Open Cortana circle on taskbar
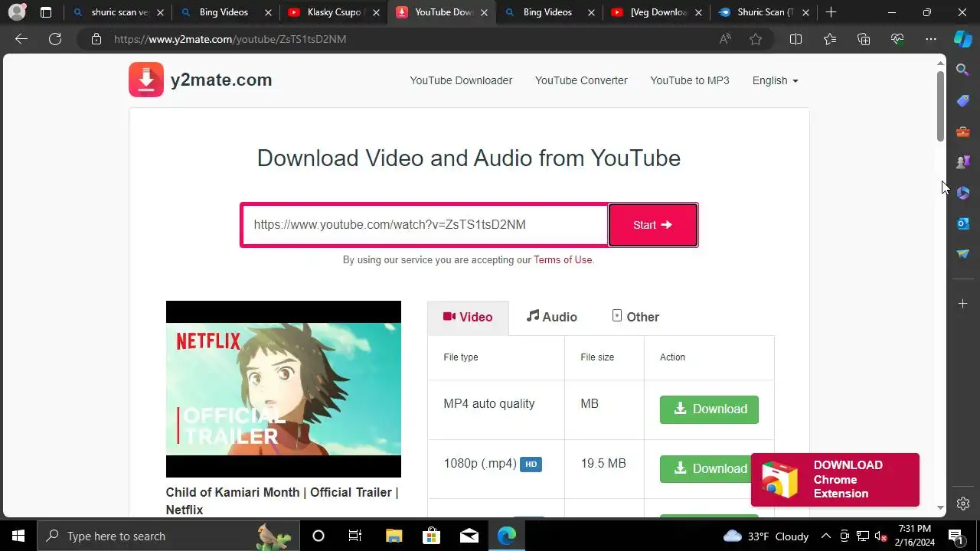 (318, 536)
